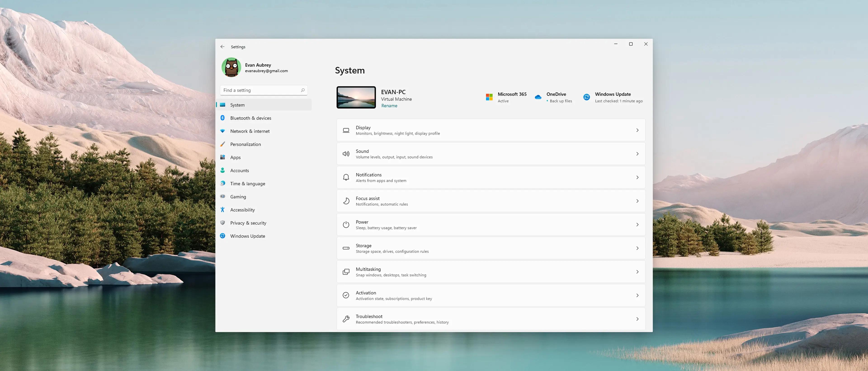Expand the Display settings chevron

tap(637, 130)
